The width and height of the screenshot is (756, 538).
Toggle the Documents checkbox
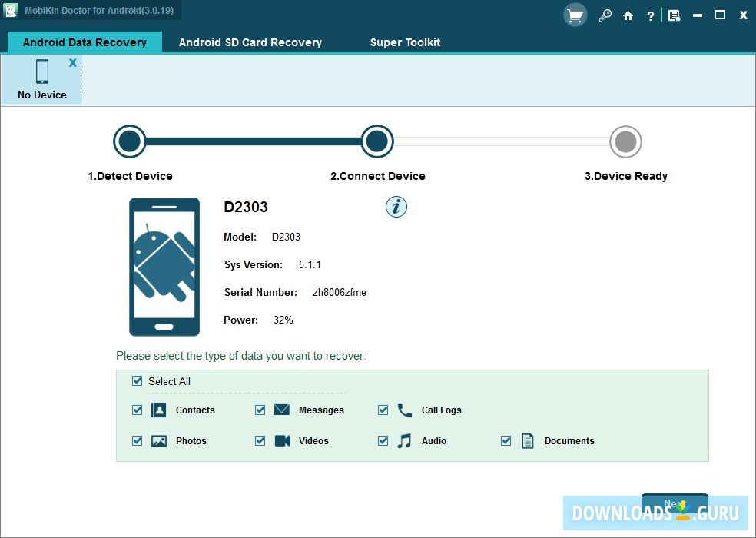pyautogui.click(x=506, y=440)
